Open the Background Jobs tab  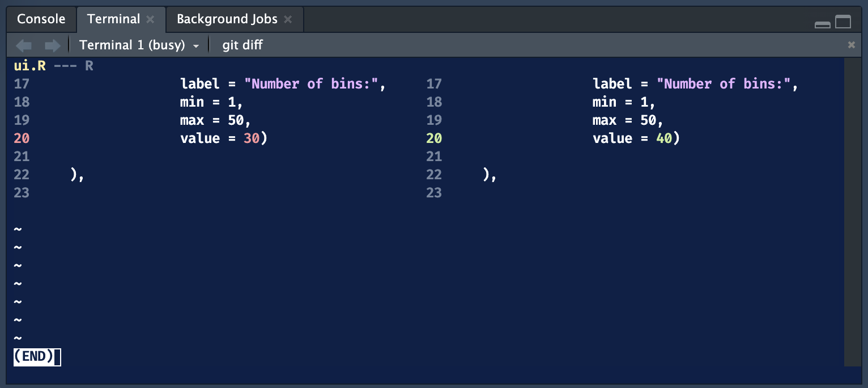point(227,19)
